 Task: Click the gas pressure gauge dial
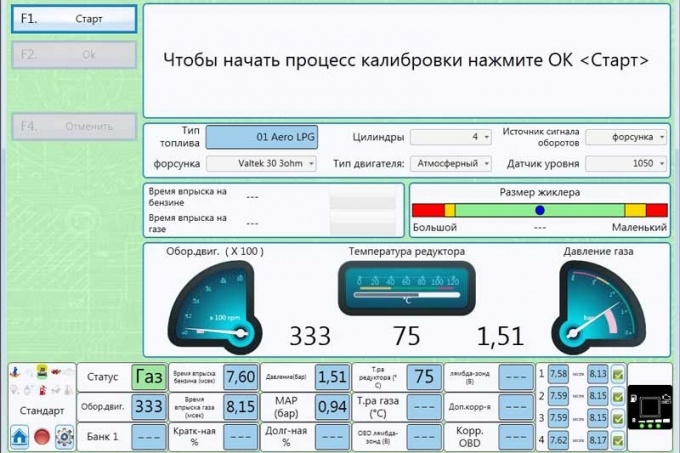(598, 307)
